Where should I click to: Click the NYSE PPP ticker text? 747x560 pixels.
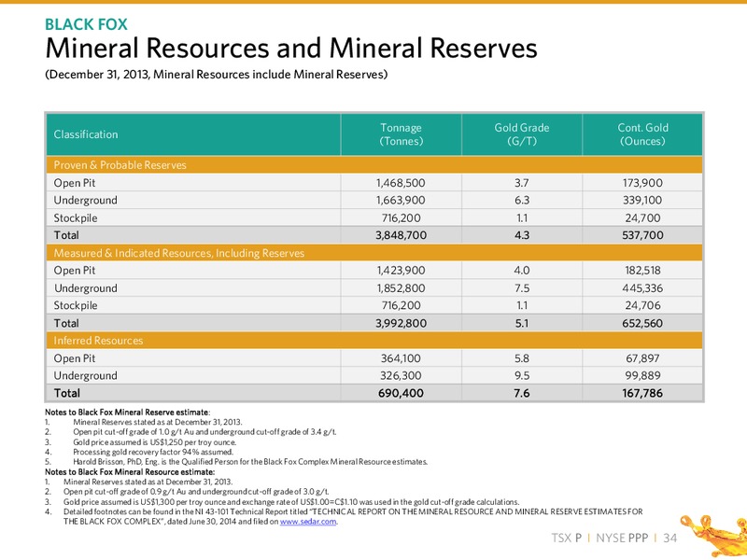622,539
